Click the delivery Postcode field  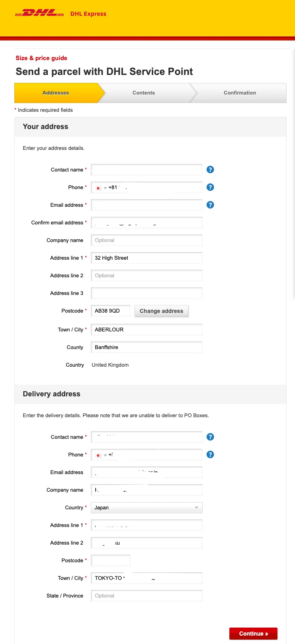(x=110, y=560)
